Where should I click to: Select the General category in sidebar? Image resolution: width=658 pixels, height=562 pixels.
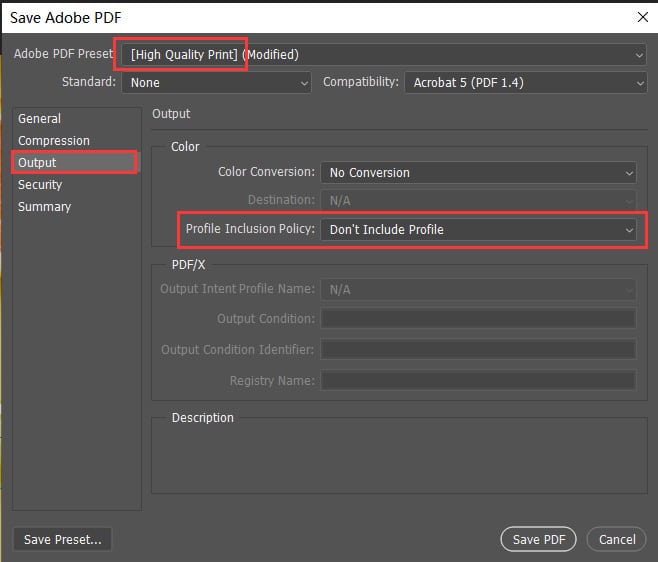click(x=76, y=119)
